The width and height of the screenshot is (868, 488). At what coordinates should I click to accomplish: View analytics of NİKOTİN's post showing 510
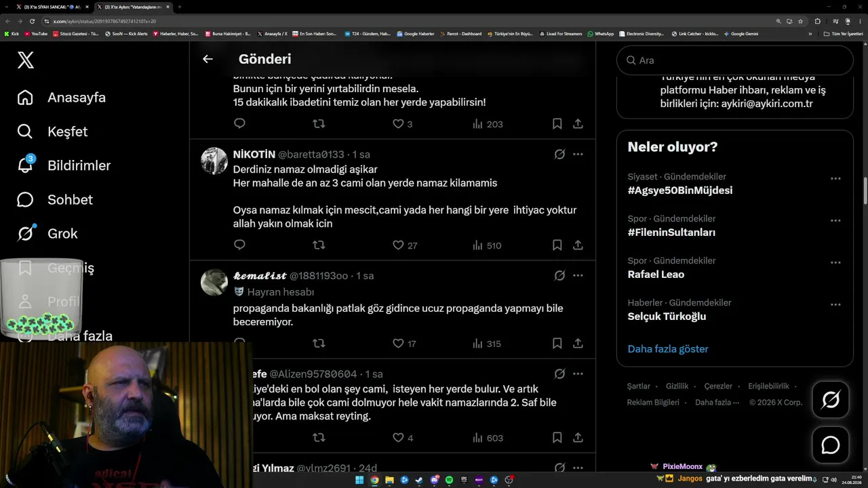point(486,245)
